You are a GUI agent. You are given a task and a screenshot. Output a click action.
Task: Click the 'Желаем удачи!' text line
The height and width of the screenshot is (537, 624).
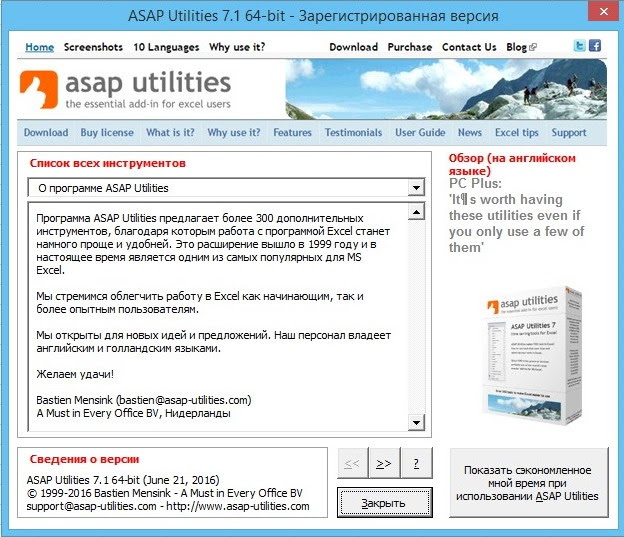(75, 374)
